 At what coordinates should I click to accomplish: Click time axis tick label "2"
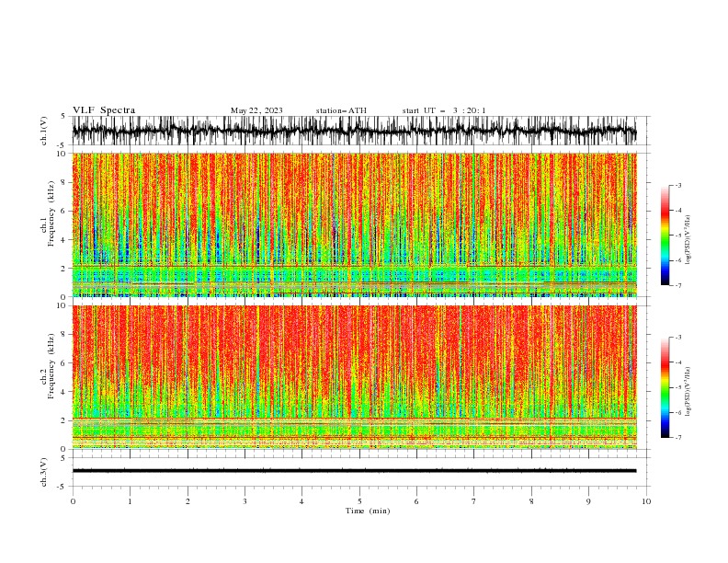pos(188,501)
